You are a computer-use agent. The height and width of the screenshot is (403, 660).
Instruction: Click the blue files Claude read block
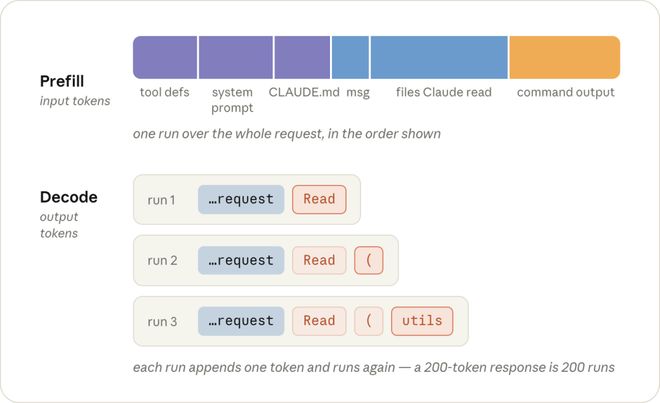pyautogui.click(x=439, y=57)
